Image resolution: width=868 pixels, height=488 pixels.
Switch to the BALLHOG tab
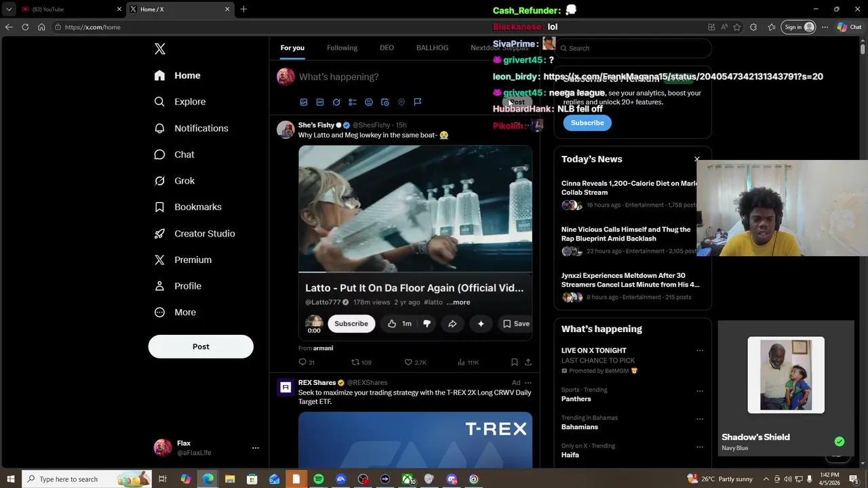pyautogui.click(x=432, y=48)
